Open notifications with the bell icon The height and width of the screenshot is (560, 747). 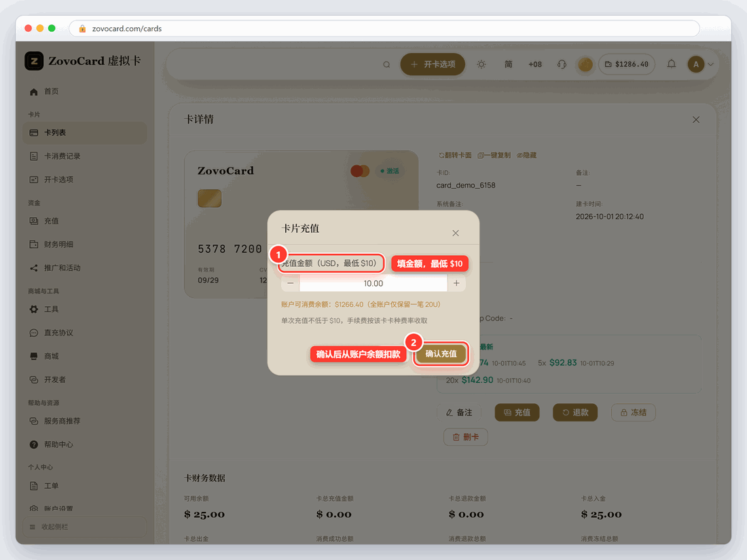click(671, 64)
